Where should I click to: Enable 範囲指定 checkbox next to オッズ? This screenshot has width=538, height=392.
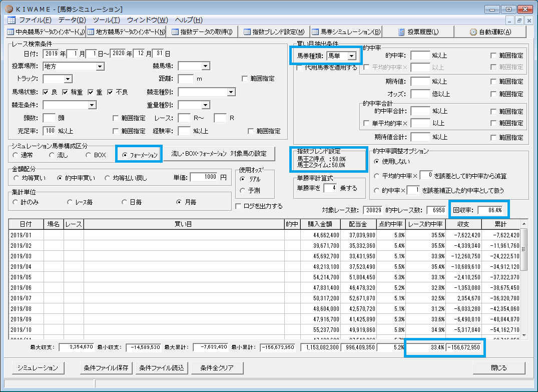pyautogui.click(x=493, y=94)
